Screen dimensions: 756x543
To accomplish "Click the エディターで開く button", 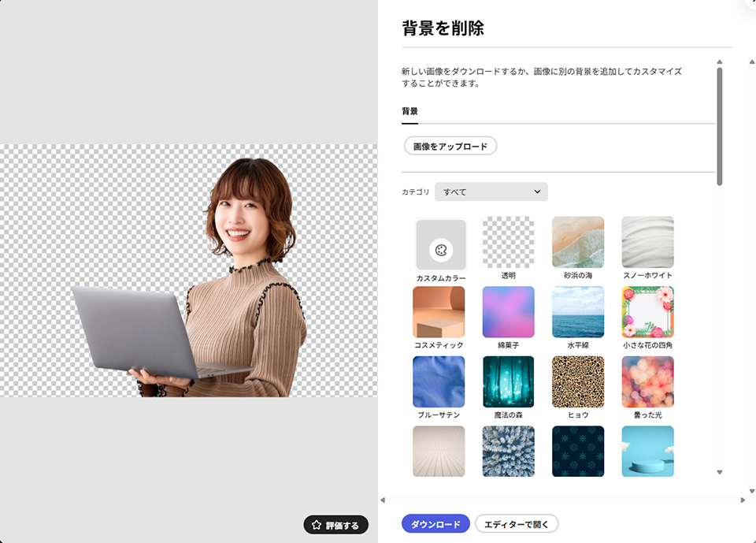I will [517, 524].
